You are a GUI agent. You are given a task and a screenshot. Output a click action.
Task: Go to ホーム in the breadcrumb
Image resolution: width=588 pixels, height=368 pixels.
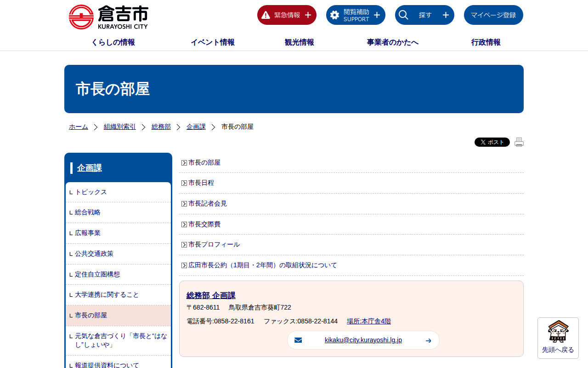(79, 126)
